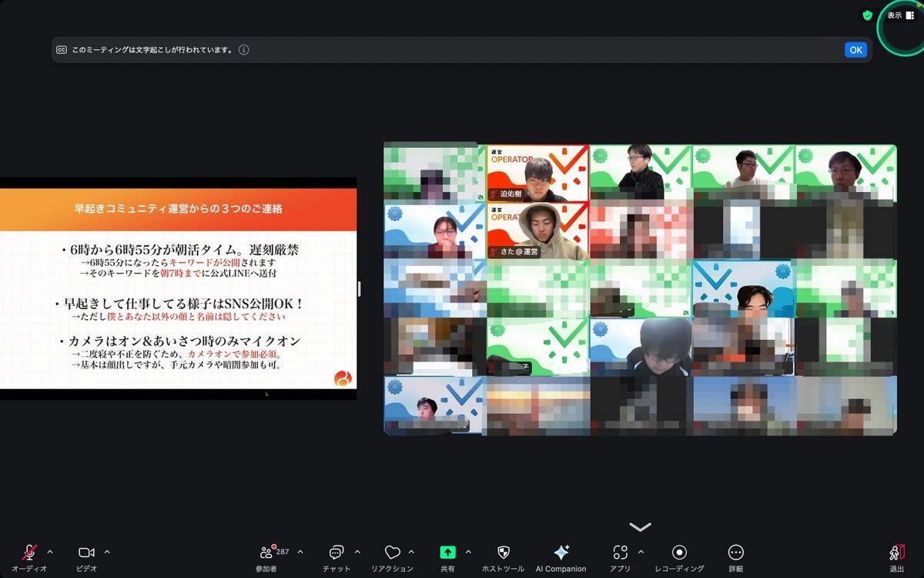Toggle meeting Recording

point(679,553)
